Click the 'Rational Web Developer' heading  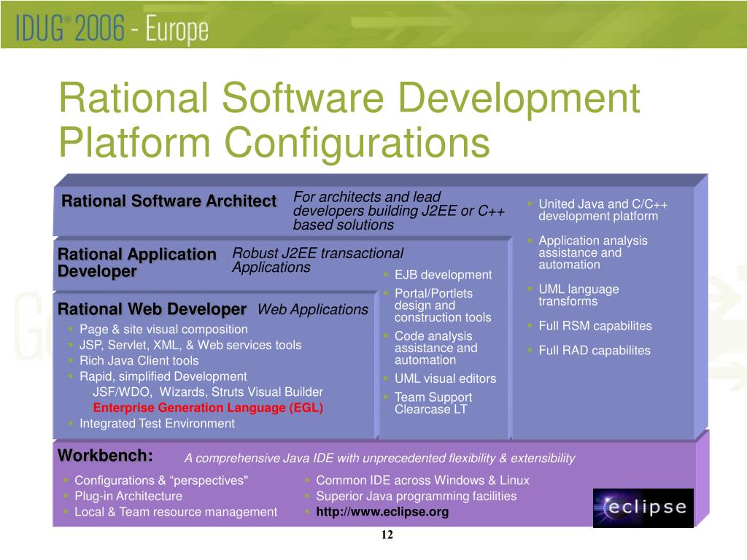click(x=152, y=309)
